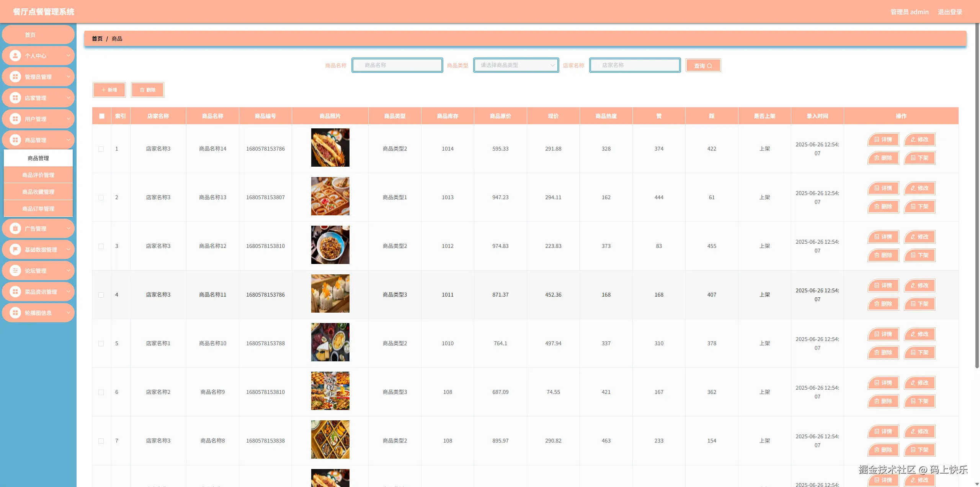Click the 论坛管理 sidebar icon
The height and width of the screenshot is (487, 980).
tap(15, 271)
